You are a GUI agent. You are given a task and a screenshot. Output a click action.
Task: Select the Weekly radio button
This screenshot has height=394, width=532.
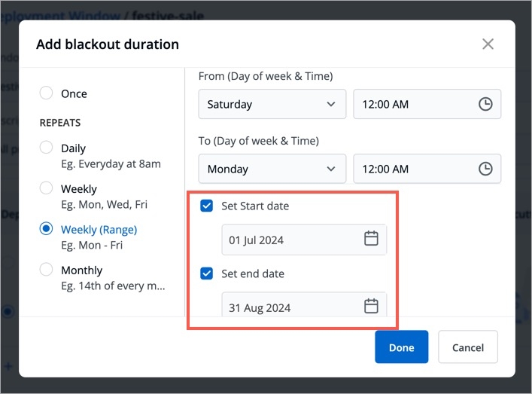tap(46, 188)
